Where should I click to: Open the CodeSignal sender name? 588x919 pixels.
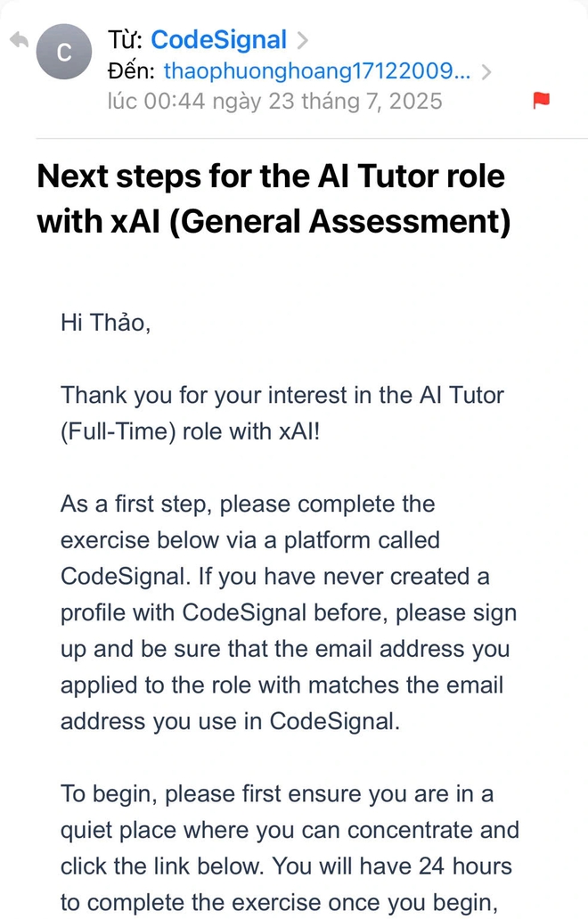click(218, 40)
